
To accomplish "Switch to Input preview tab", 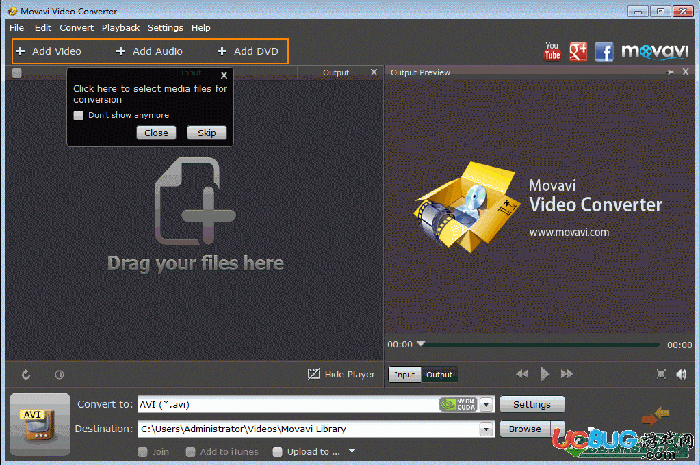I will click(x=404, y=374).
